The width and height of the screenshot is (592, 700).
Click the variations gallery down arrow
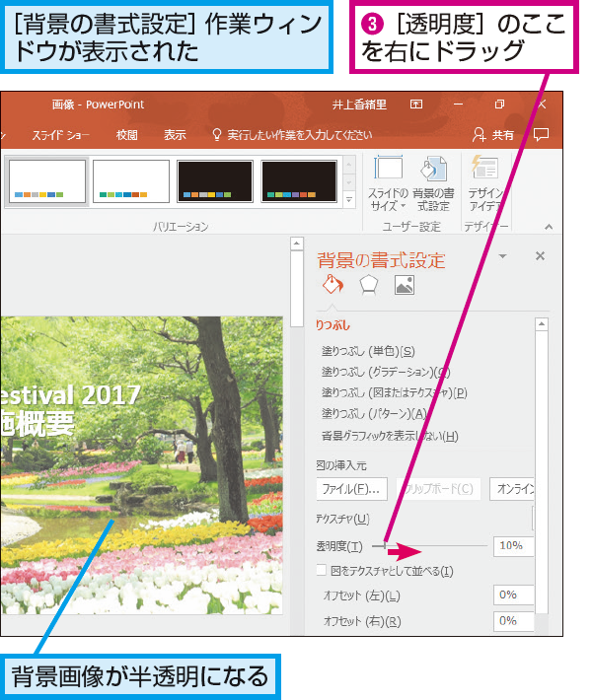[x=349, y=182]
